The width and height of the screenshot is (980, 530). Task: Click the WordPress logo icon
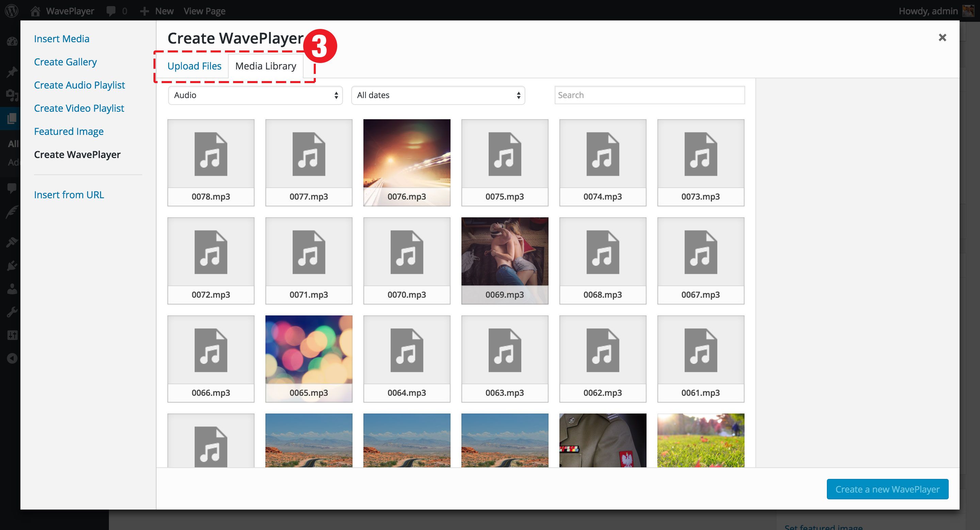pos(12,11)
